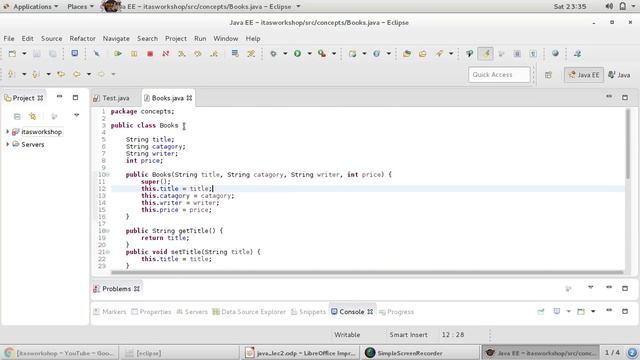Click the Back navigation arrow icon
The width and height of the screenshot is (640, 360).
click(76, 74)
